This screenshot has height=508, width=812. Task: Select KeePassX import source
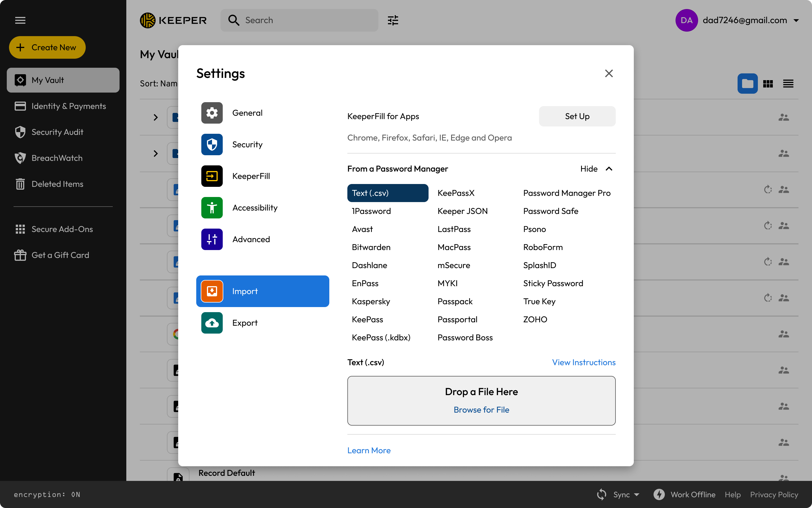pyautogui.click(x=456, y=193)
